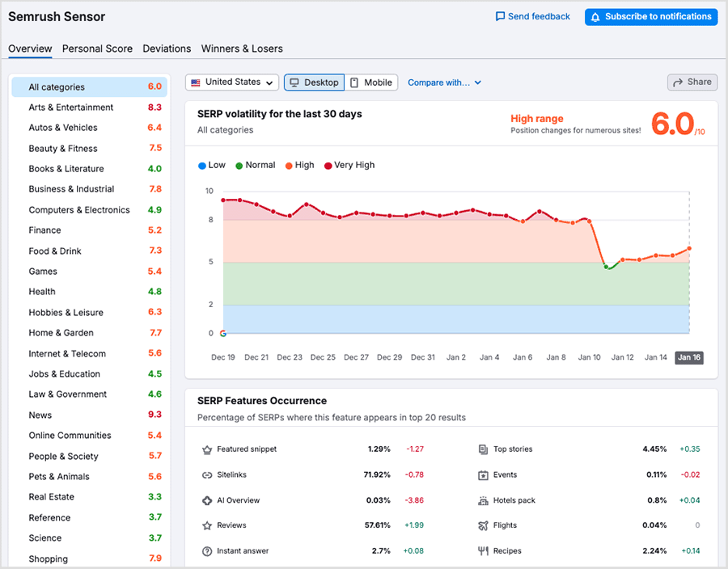728x569 pixels.
Task: Click the Google logo marker on chart axis
Action: click(x=223, y=334)
